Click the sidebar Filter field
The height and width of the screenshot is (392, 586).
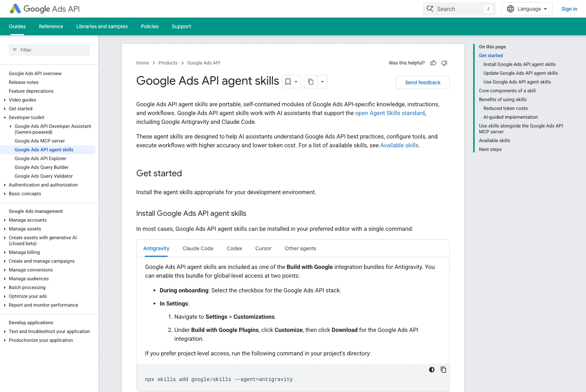(x=49, y=50)
